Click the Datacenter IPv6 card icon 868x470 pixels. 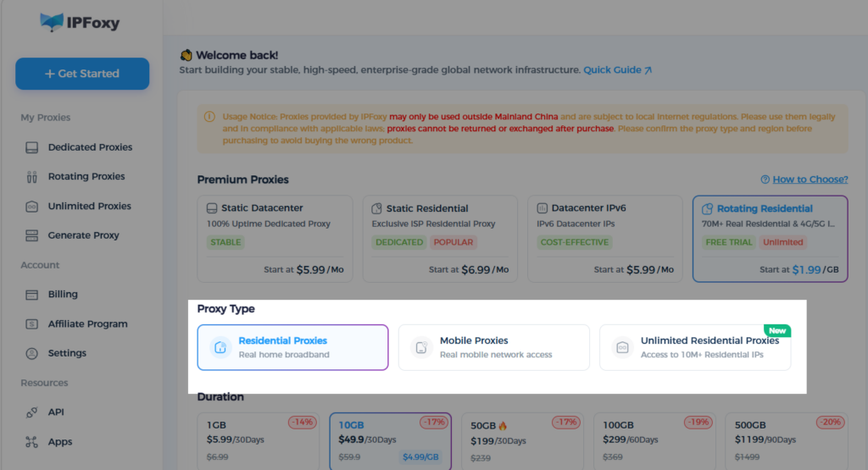coord(542,208)
